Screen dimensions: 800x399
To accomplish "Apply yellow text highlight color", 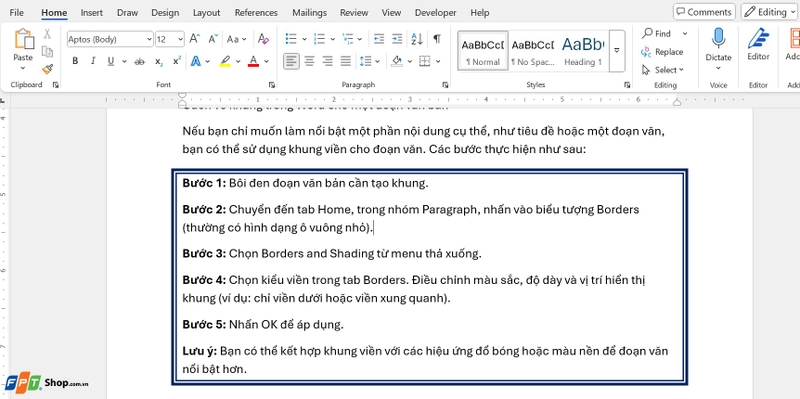I will pos(226,62).
